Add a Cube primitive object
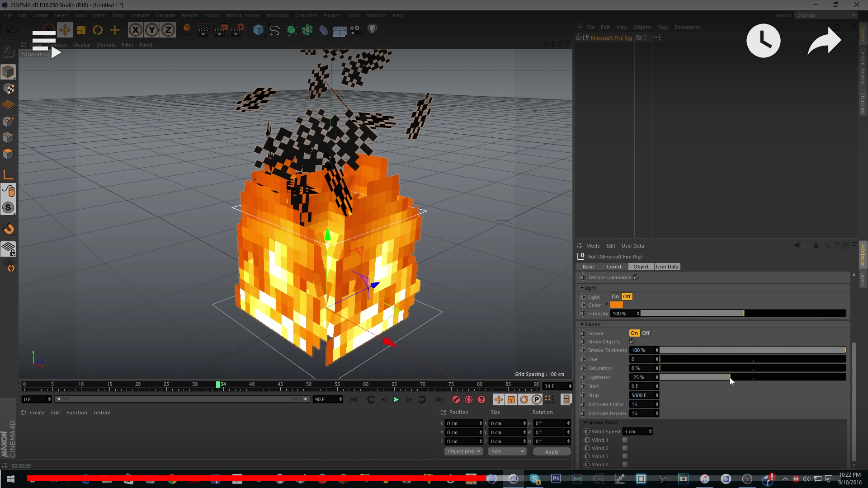Screen dimensions: 868x488 pos(258,30)
